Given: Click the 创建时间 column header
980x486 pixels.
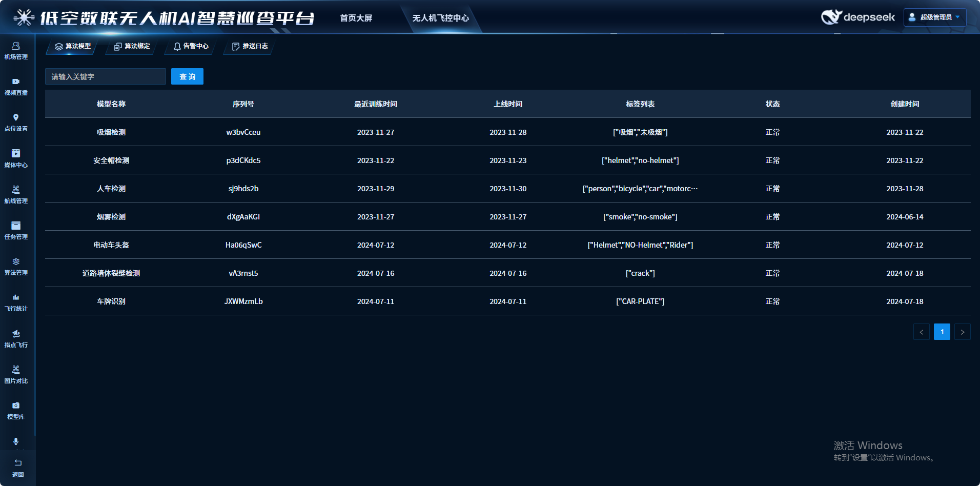Looking at the screenshot, I should [905, 104].
